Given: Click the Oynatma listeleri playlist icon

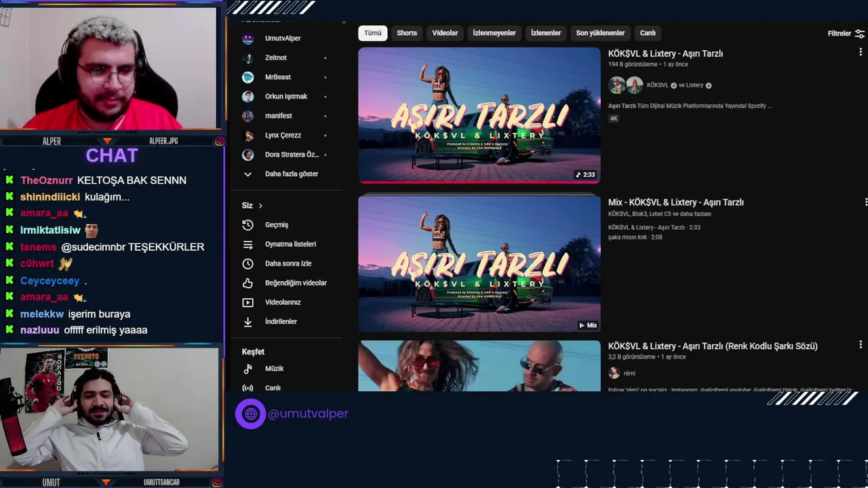Looking at the screenshot, I should 248,244.
